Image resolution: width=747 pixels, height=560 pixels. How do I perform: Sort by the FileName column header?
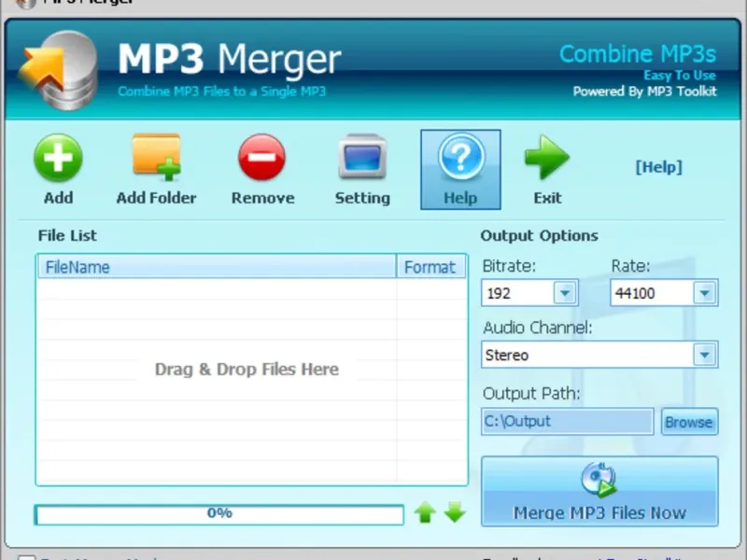(217, 267)
